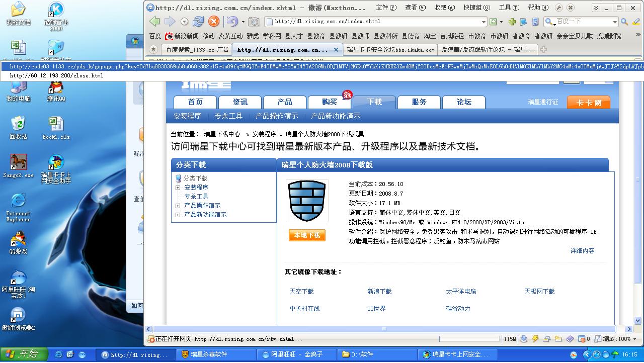Refresh the page with the blue refresh icon
This screenshot has height=363, width=644.
198,21
